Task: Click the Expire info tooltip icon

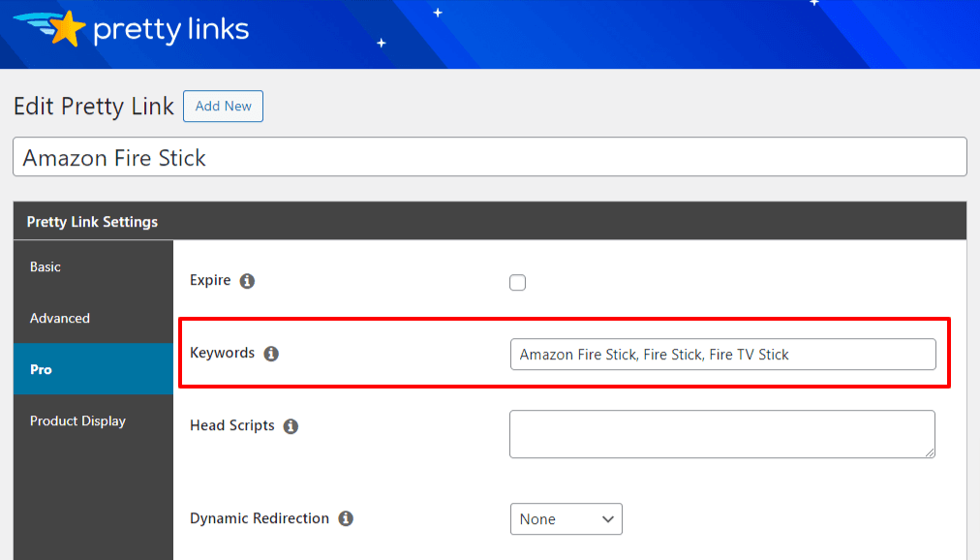Action: (x=247, y=281)
